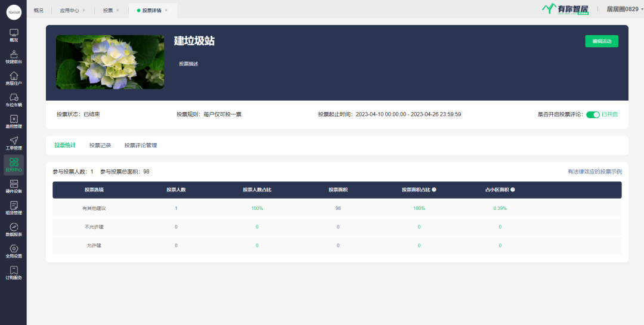The image size is (644, 325).
Task: Click the 编辑活动 button
Action: tap(601, 41)
